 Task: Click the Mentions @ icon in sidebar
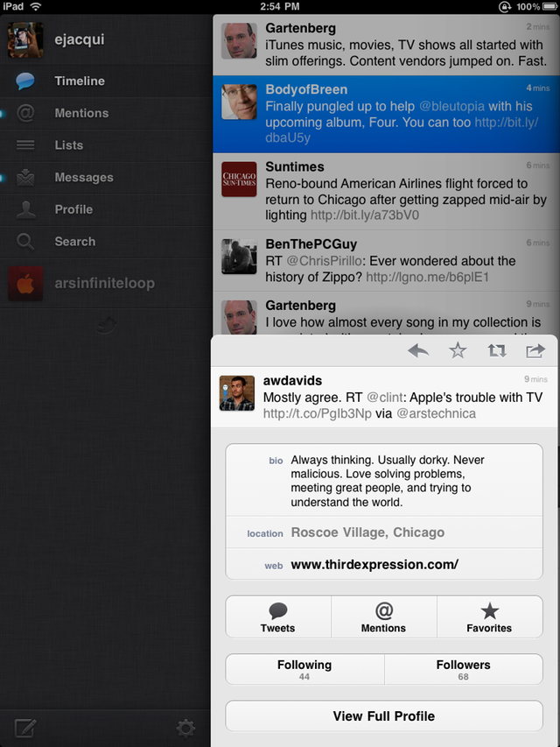(25, 113)
